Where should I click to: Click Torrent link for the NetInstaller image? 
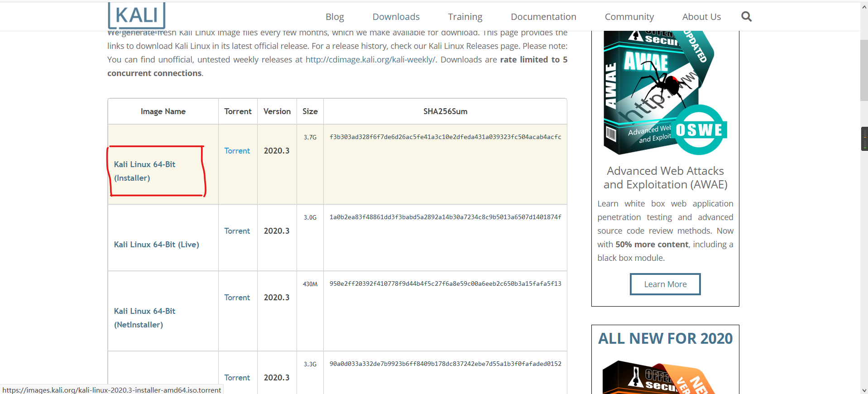[237, 298]
